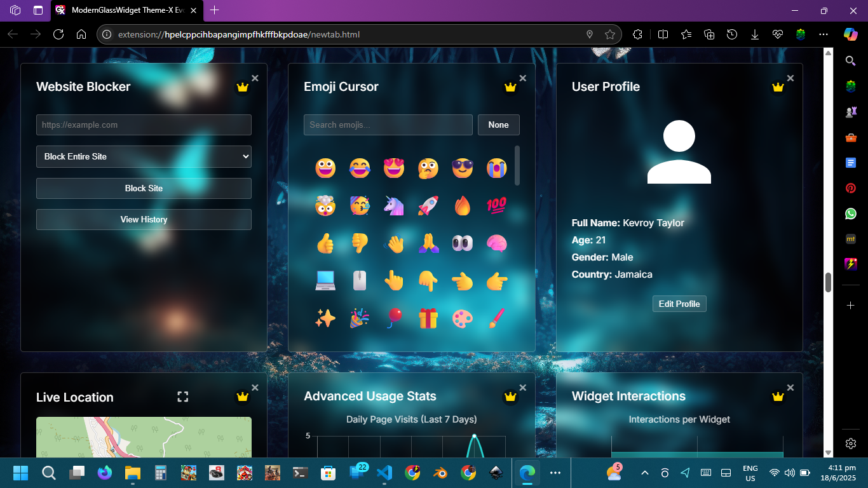Click the Edit Profile button
The image size is (868, 488).
pyautogui.click(x=679, y=304)
